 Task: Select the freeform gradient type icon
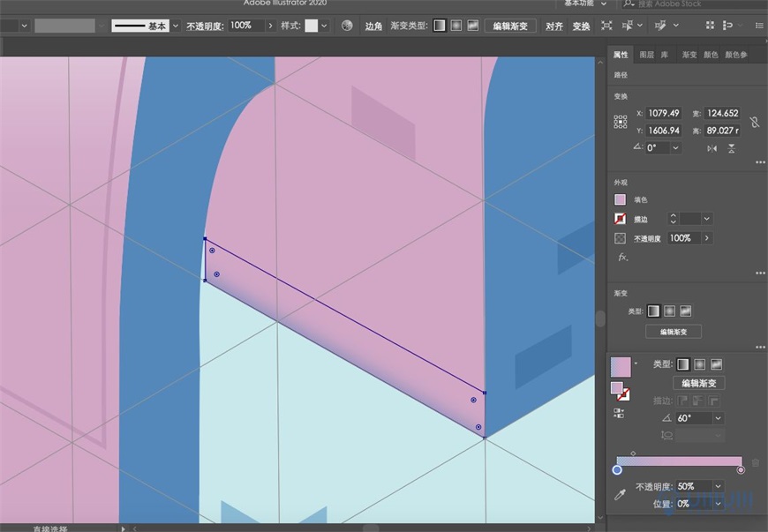[716, 364]
